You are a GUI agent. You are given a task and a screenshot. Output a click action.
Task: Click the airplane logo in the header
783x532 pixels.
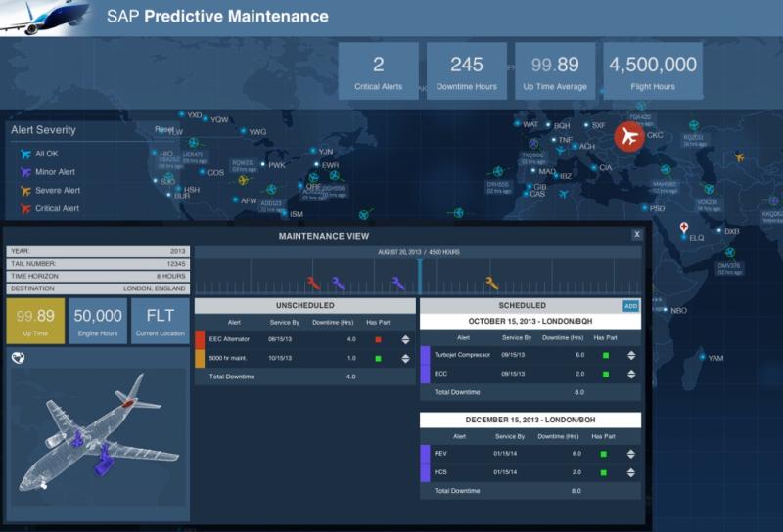pyautogui.click(x=45, y=18)
